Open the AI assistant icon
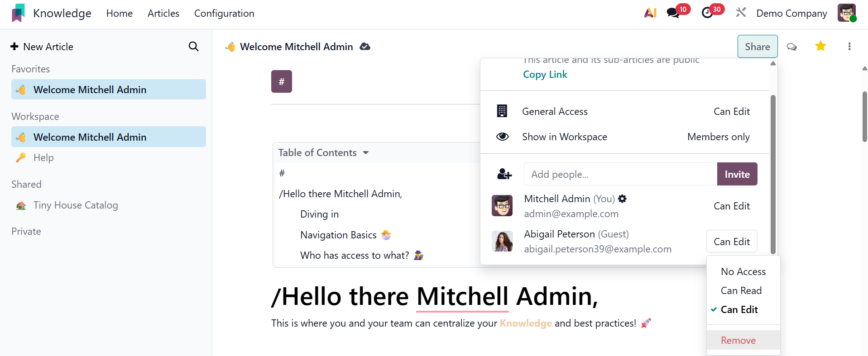 (650, 13)
